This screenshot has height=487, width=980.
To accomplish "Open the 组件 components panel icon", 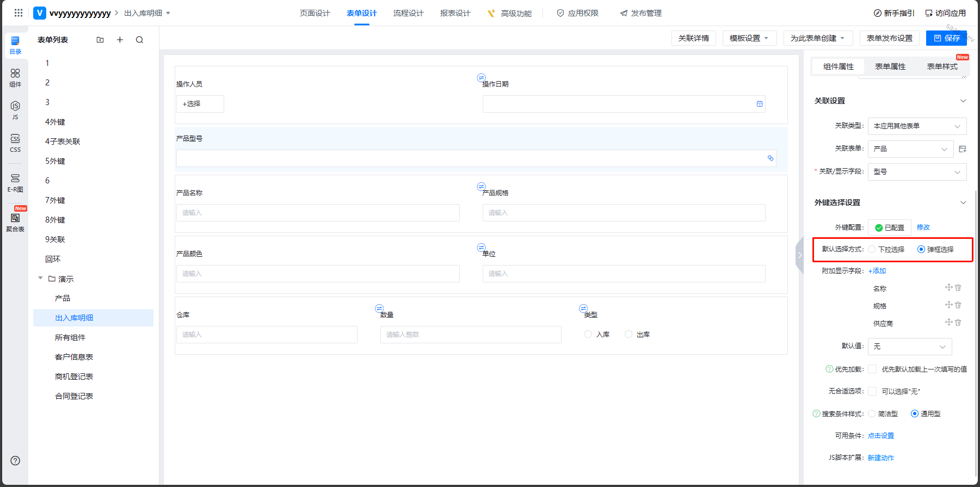I will click(x=15, y=77).
